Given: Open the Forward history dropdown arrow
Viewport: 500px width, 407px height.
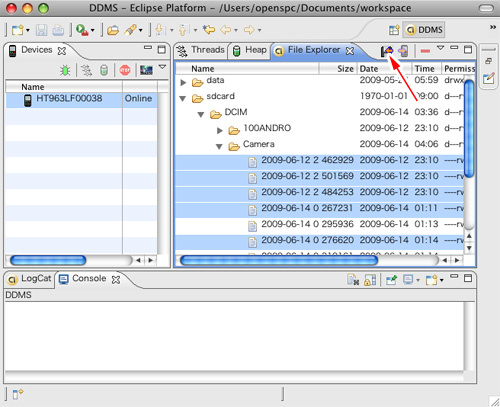Looking at the screenshot, I should click(x=259, y=31).
